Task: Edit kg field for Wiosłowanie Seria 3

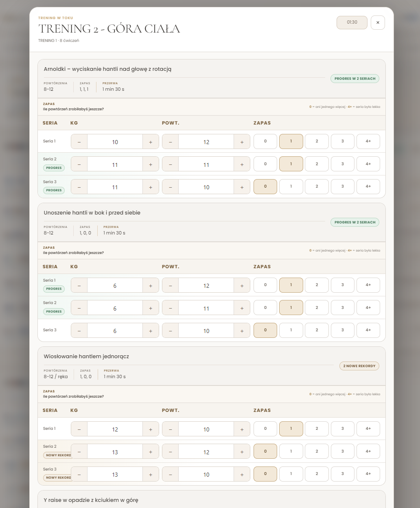Action: (115, 474)
